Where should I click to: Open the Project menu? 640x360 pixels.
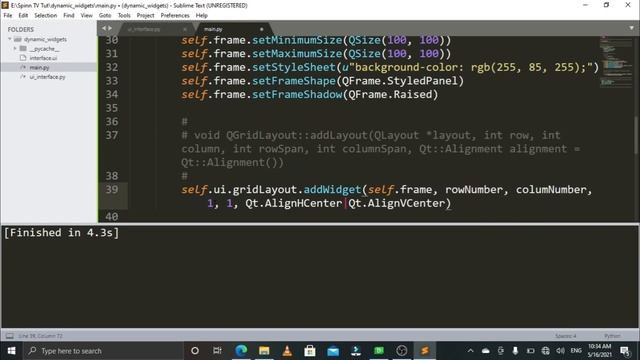pos(145,16)
